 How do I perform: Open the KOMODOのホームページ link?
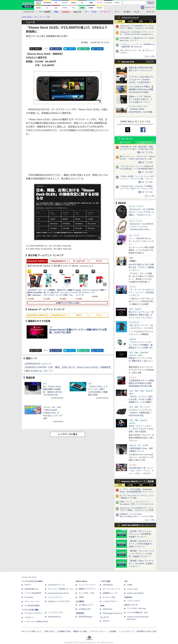coord(38,364)
